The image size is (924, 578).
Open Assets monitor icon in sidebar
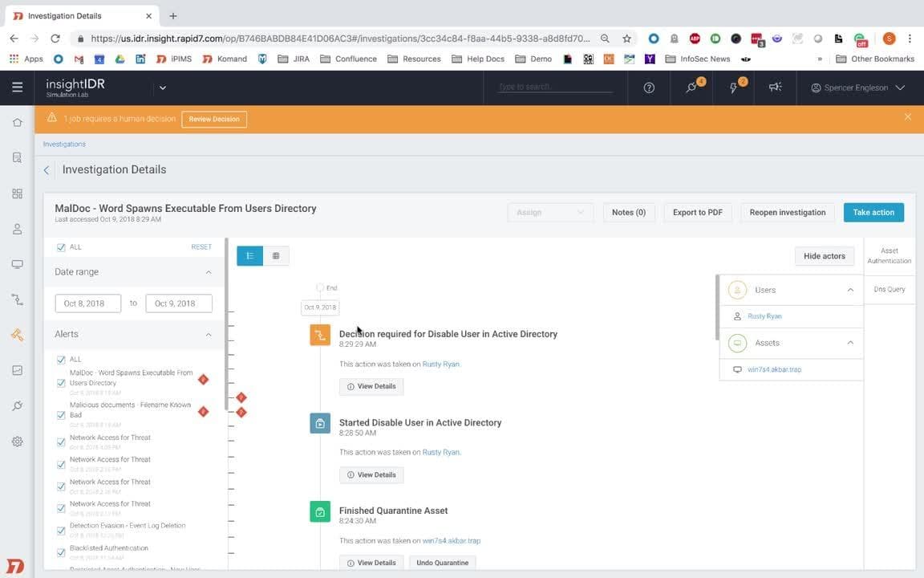pos(17,264)
